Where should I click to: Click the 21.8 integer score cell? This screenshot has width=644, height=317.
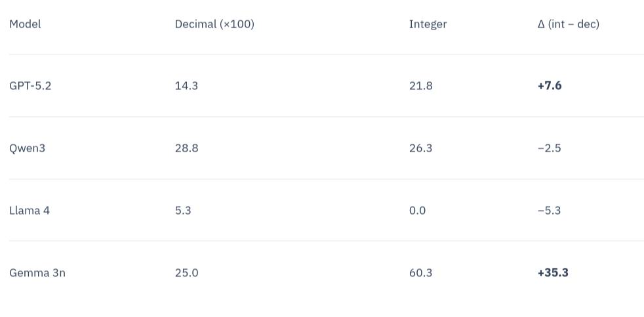[x=420, y=86]
